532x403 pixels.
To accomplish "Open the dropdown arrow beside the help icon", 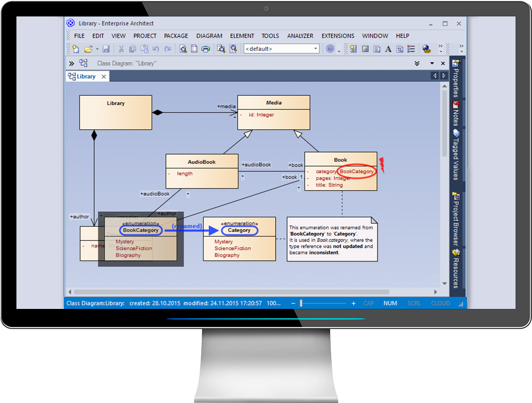I will [x=338, y=51].
